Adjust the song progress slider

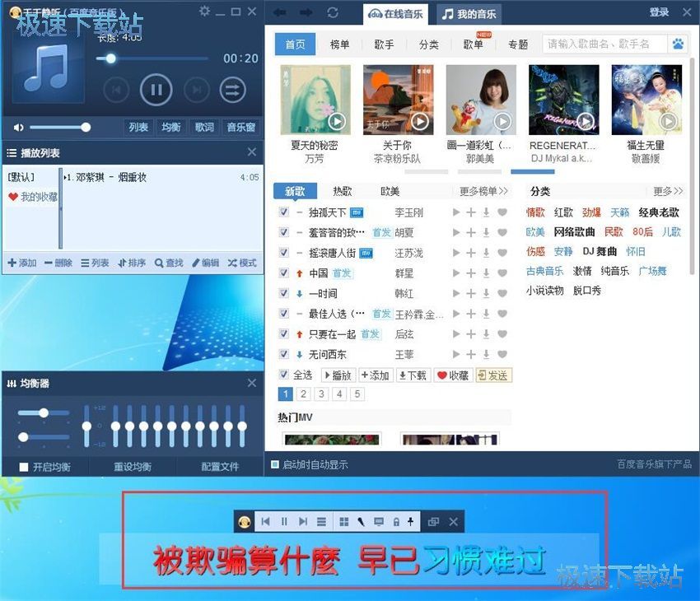(x=152, y=58)
